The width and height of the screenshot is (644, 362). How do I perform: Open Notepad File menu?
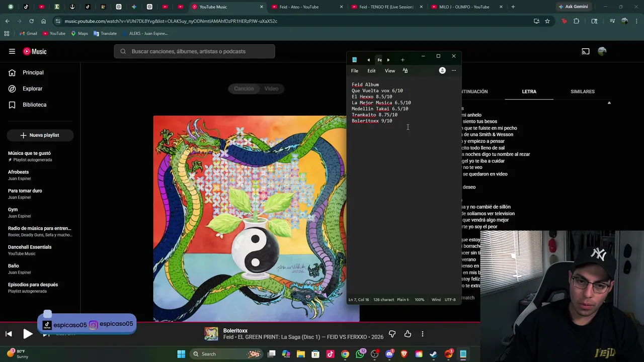[x=355, y=71]
